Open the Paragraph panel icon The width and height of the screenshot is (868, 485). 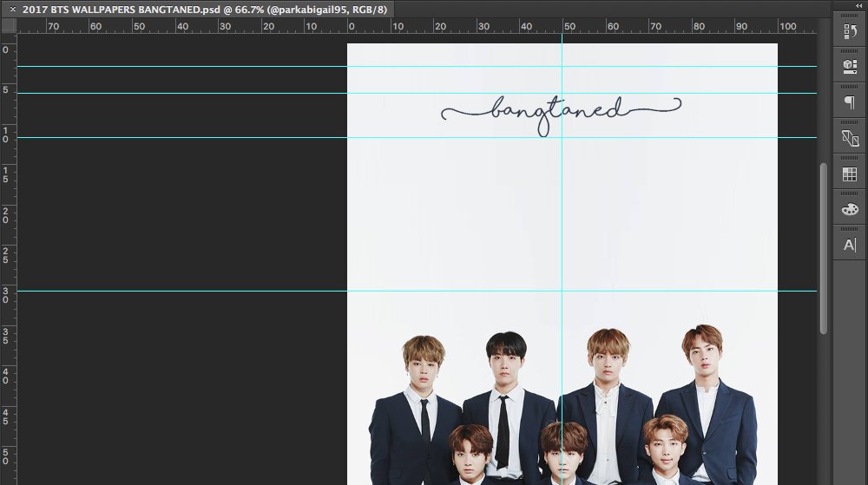click(850, 102)
